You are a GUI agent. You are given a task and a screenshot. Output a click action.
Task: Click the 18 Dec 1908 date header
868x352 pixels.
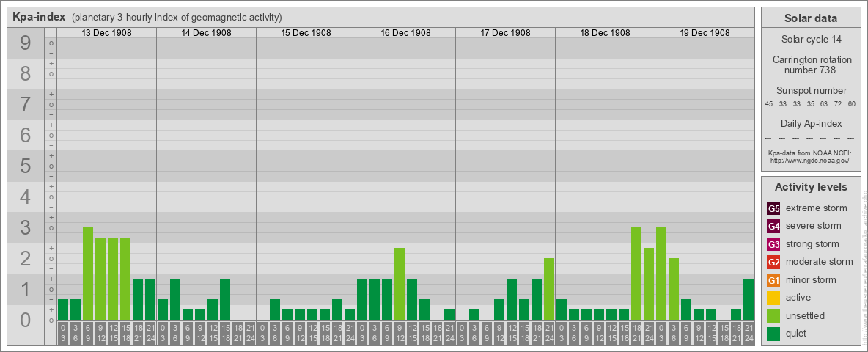(x=605, y=33)
